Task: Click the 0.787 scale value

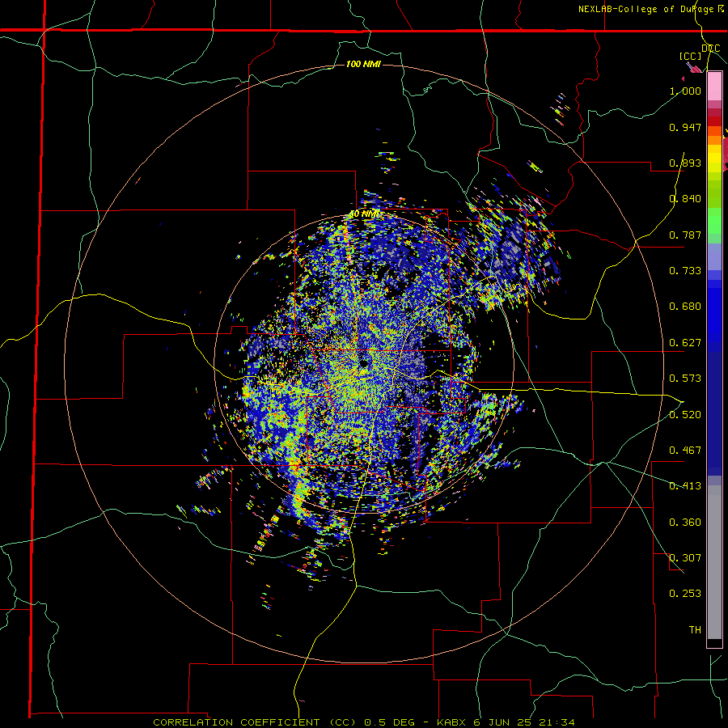Action: 685,235
